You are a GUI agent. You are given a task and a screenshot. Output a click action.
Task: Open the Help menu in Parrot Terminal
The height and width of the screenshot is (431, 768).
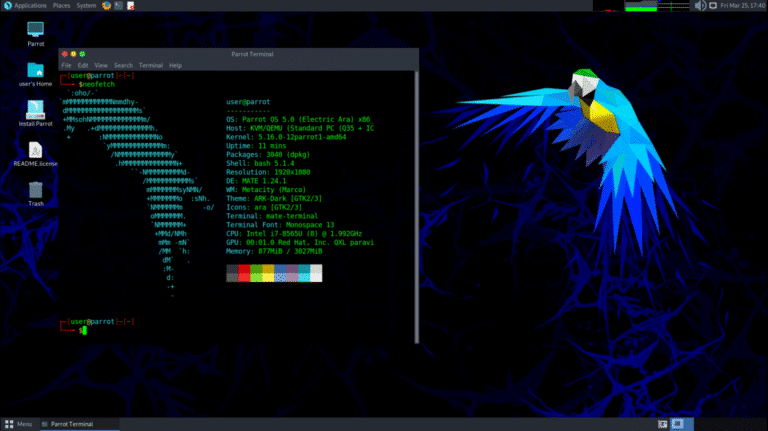175,65
